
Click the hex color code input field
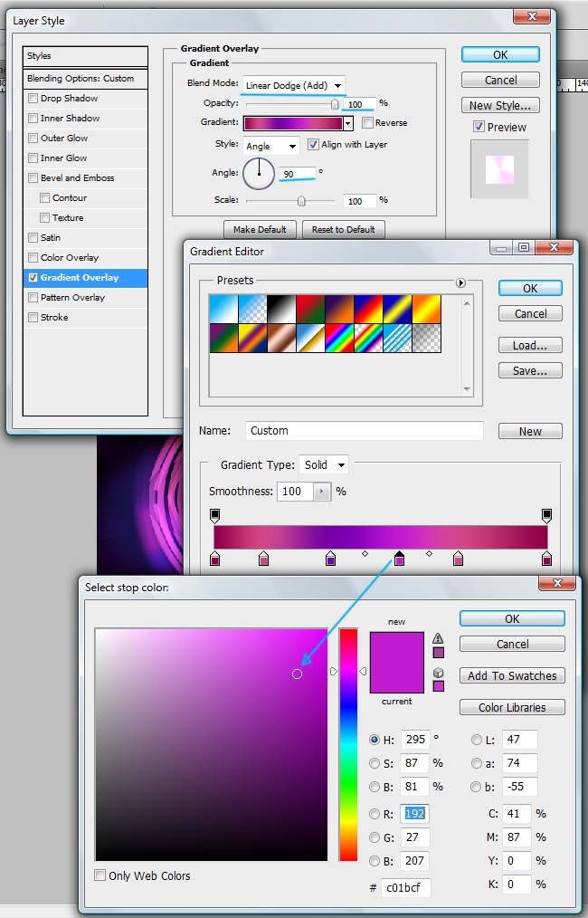(405, 888)
